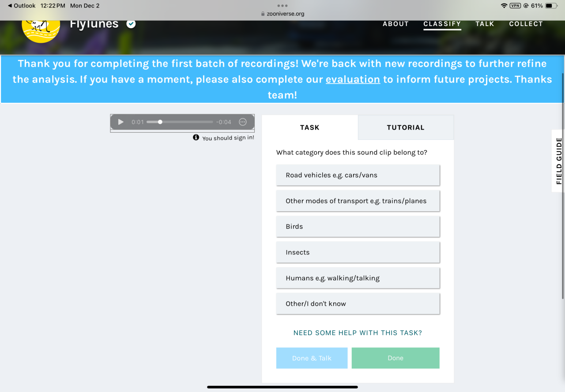Choose the Insects category
The width and height of the screenshot is (565, 392).
[x=358, y=252]
